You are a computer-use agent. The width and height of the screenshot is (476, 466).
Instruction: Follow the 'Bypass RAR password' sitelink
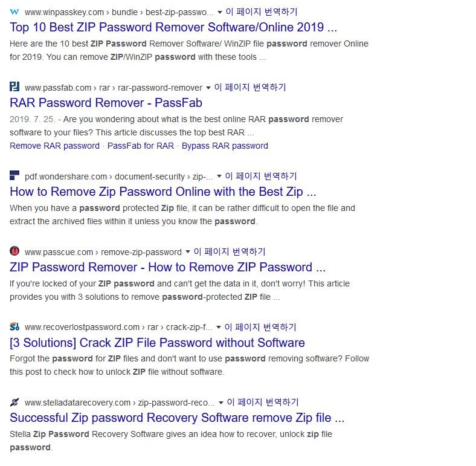225,146
